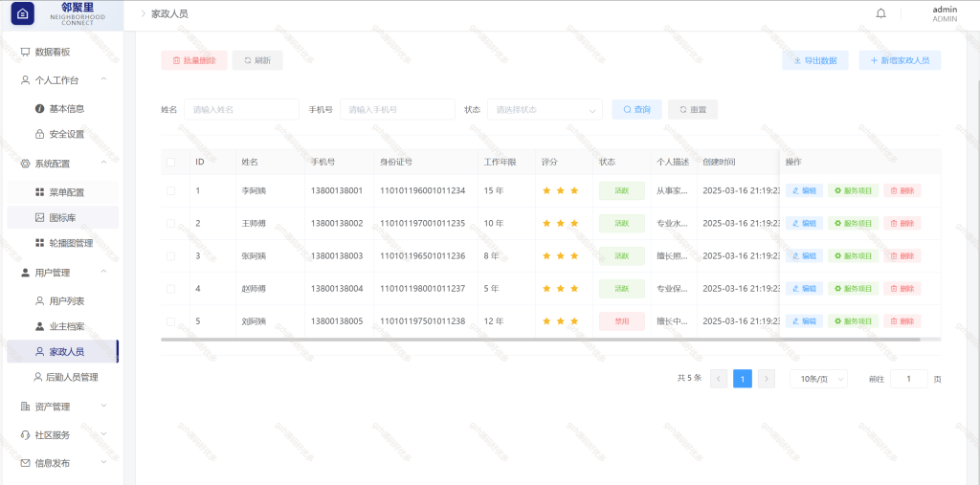The width and height of the screenshot is (980, 485).
Task: Open the notification bell
Action: click(x=880, y=13)
